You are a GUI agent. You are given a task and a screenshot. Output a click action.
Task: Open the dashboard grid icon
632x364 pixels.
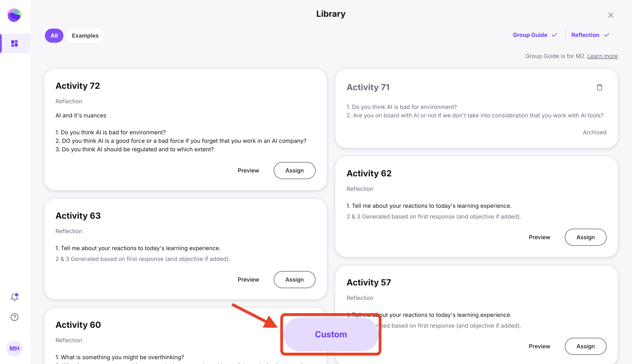(x=14, y=43)
